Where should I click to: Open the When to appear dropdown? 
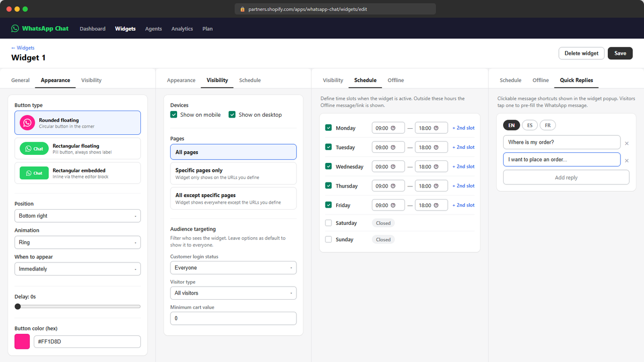(x=77, y=269)
